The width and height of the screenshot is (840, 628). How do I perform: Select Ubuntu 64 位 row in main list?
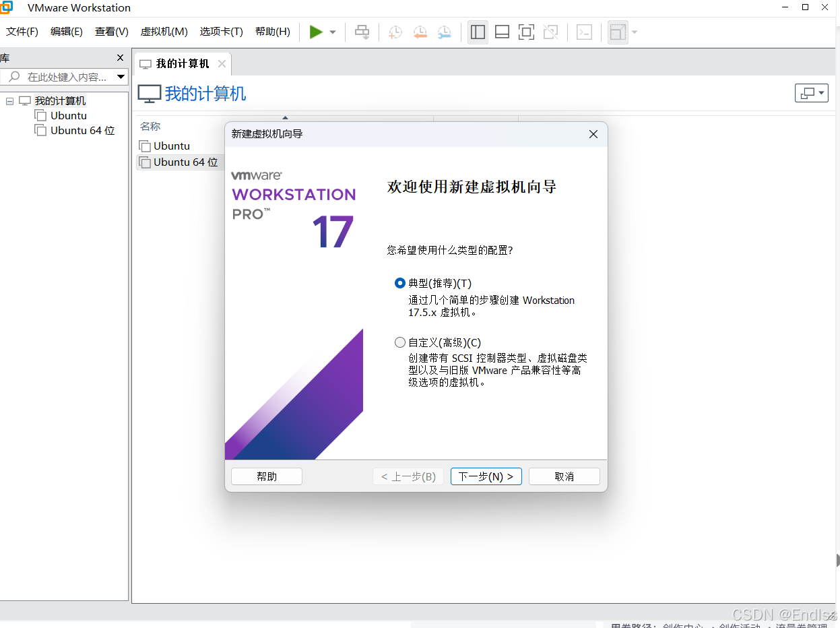point(179,162)
